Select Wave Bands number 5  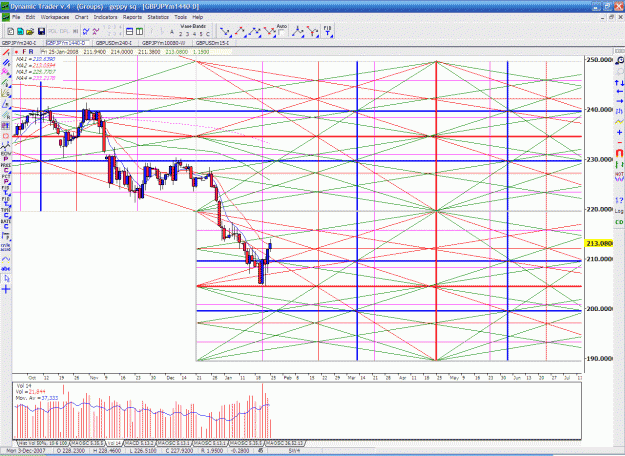tap(201, 34)
